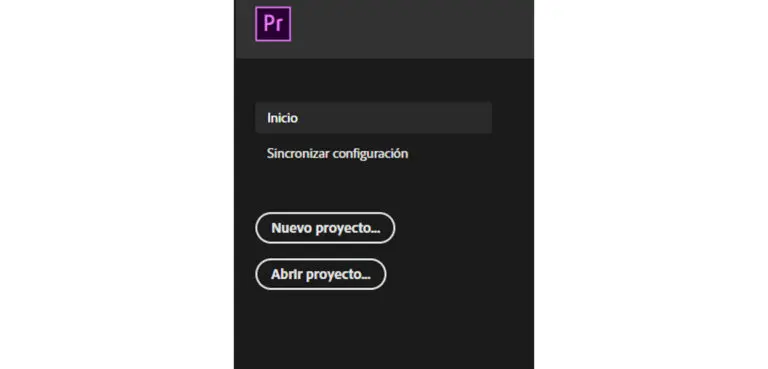This screenshot has height=369, width=768.
Task: Click the highlighted Inicio row
Action: [x=373, y=118]
